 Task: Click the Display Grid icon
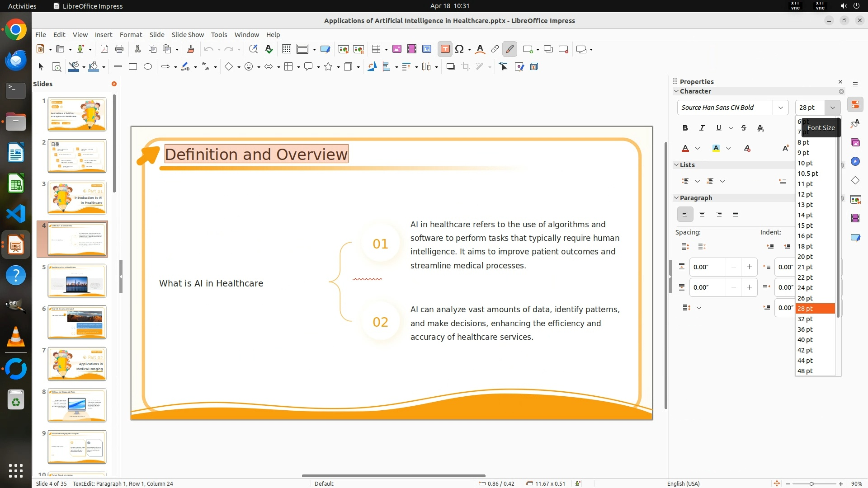(x=286, y=49)
